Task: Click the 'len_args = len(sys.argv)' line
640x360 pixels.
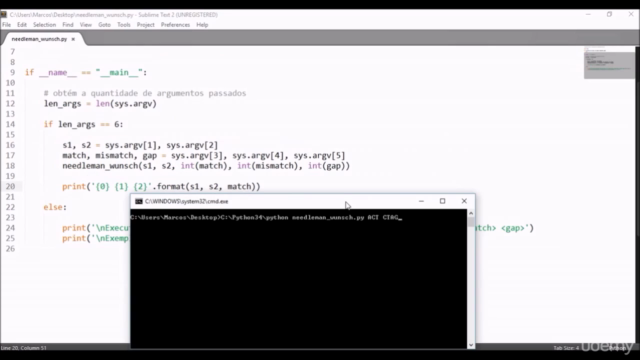Action: pyautogui.click(x=100, y=104)
